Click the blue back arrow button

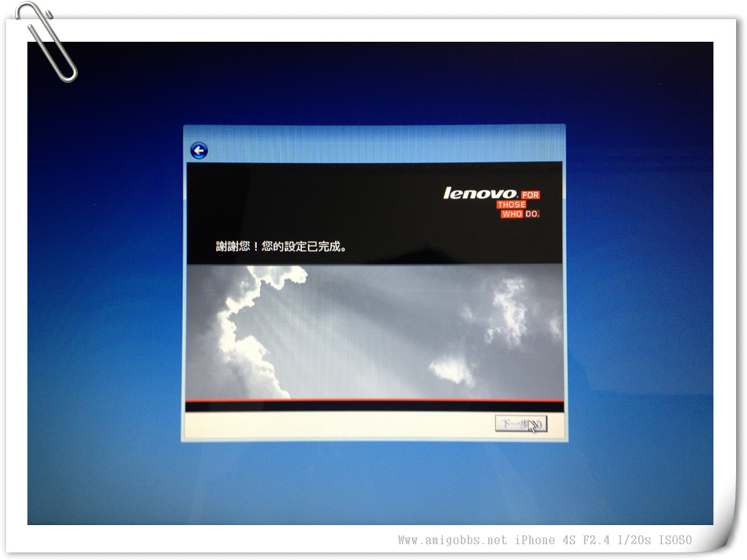point(199,151)
